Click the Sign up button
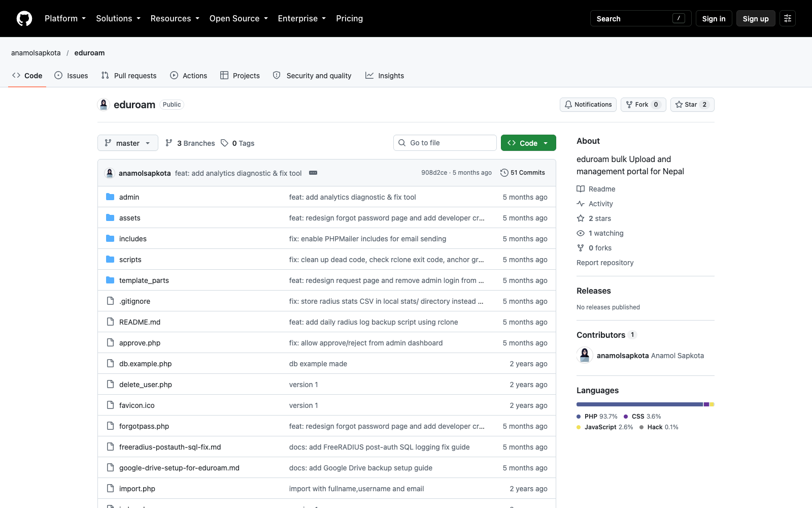This screenshot has width=812, height=508. tap(756, 18)
